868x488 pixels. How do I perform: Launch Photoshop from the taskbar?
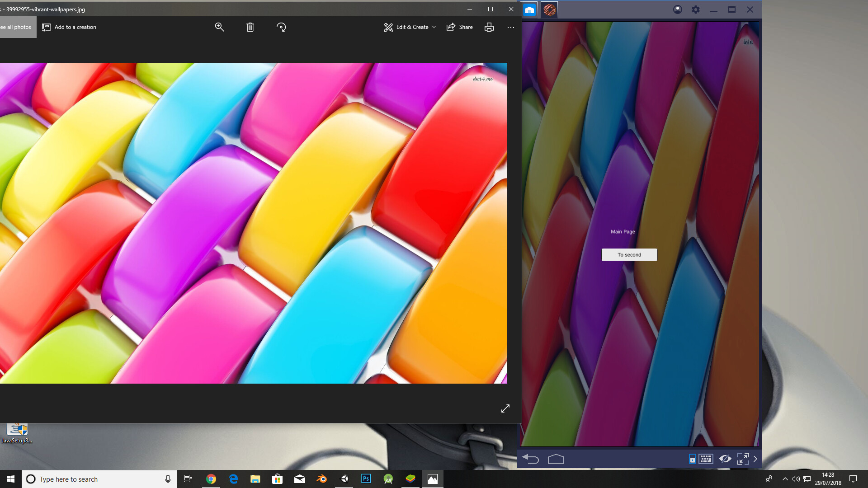point(366,479)
